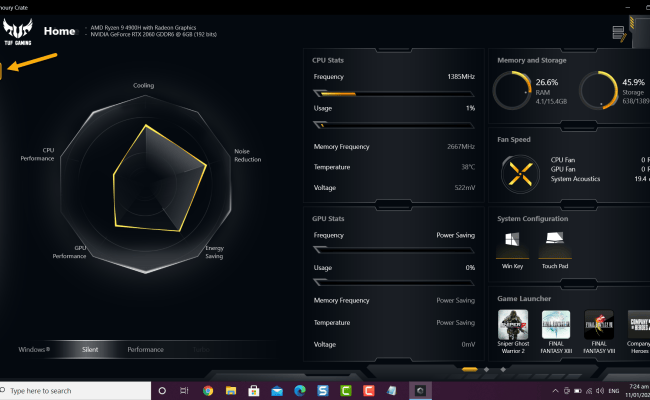Click the battery icon in tray
The image size is (650, 400).
(x=578, y=391)
